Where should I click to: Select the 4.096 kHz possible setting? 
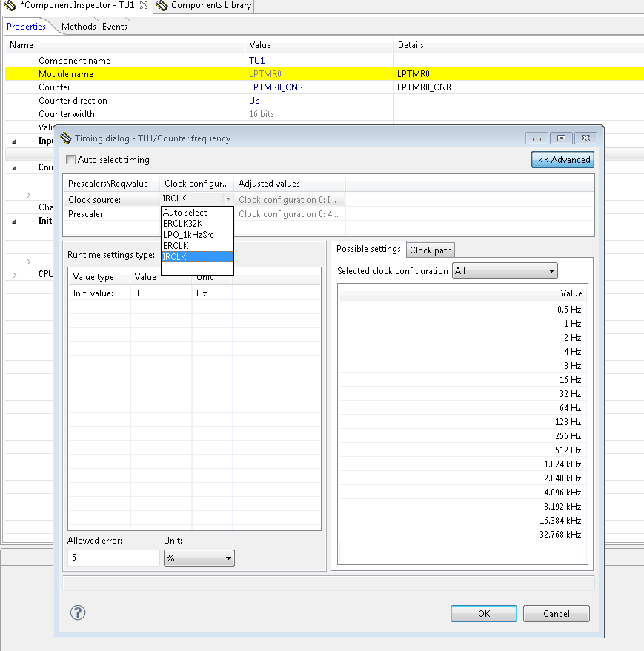pyautogui.click(x=463, y=493)
